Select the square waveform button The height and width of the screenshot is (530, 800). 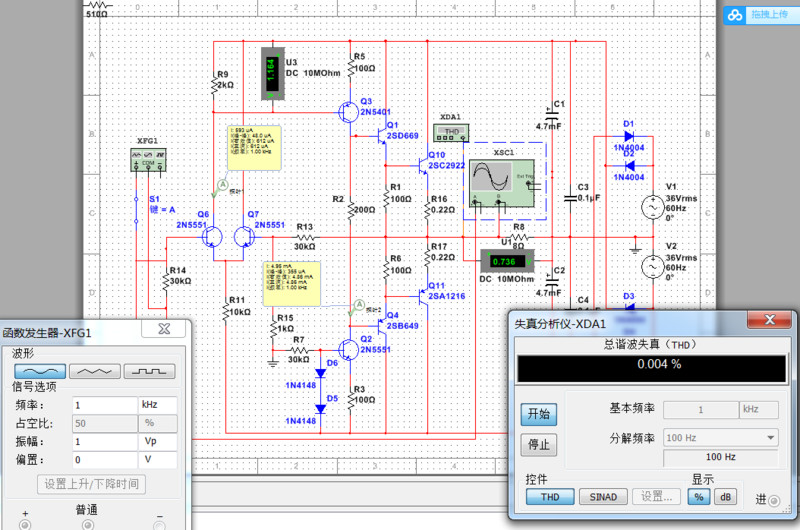[x=149, y=371]
